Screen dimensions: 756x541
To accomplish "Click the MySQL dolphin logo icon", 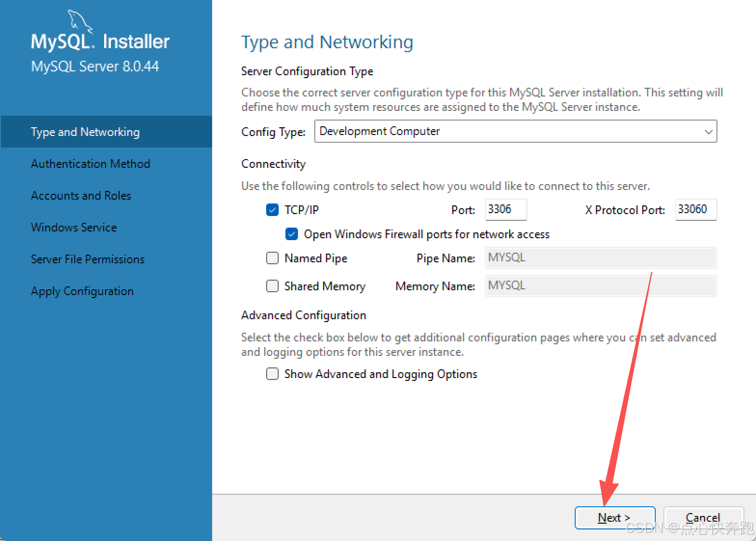I will 80,22.
